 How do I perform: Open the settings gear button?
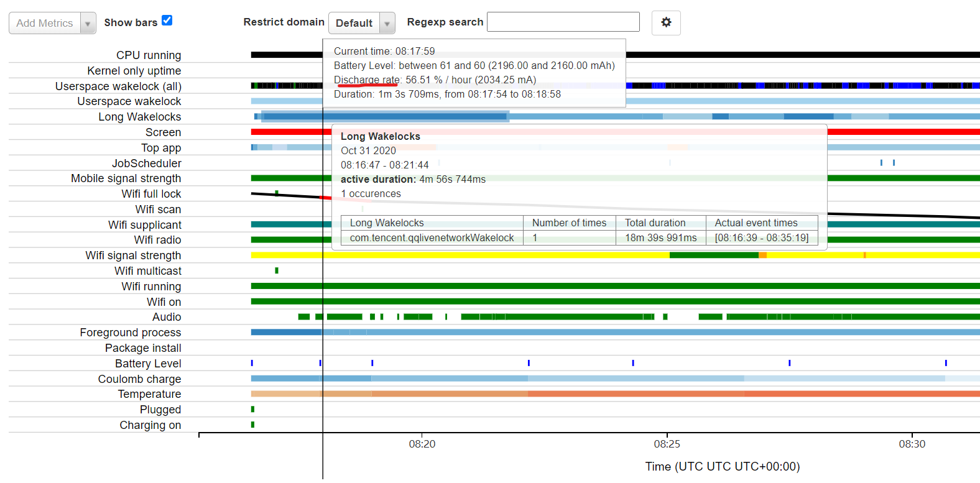point(666,23)
